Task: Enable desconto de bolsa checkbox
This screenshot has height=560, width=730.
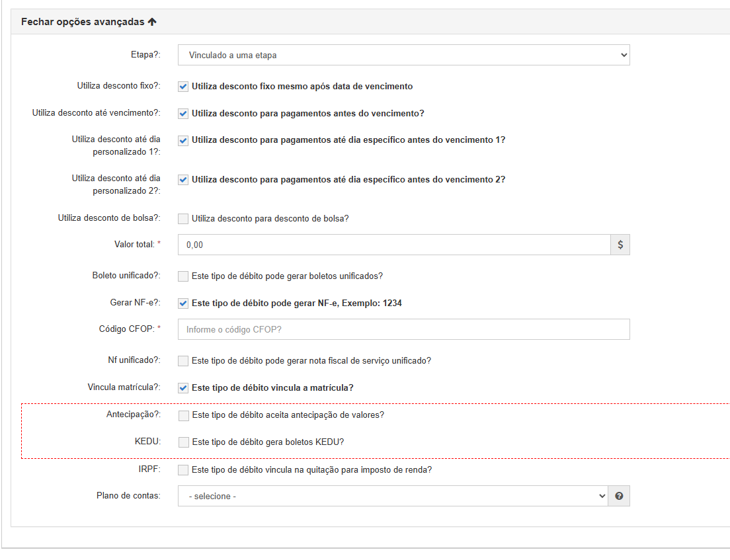Action: [x=183, y=219]
